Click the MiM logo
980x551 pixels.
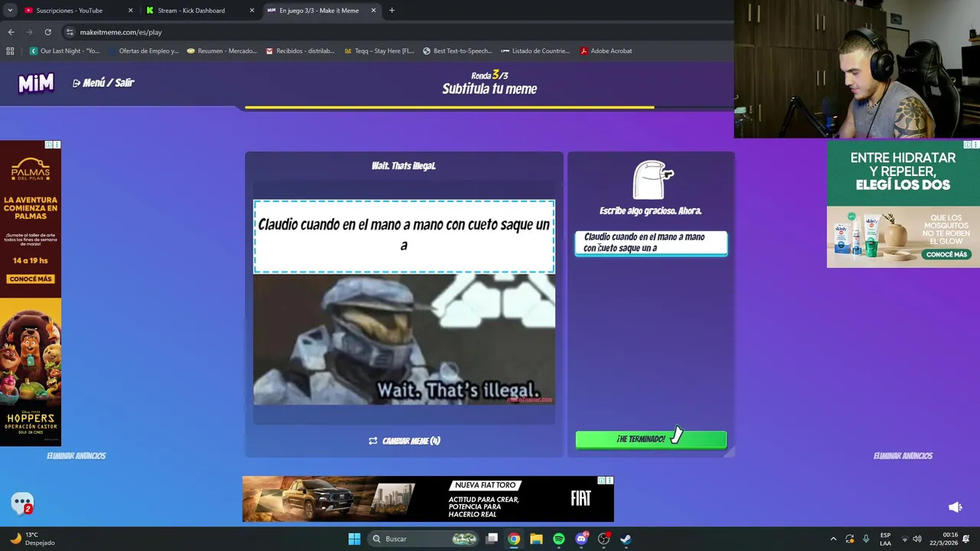[x=36, y=83]
